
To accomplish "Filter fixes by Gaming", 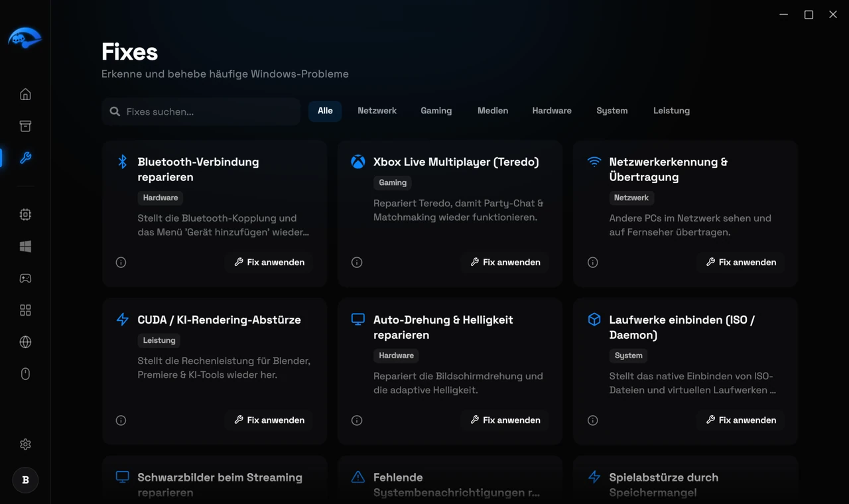I will 436,111.
